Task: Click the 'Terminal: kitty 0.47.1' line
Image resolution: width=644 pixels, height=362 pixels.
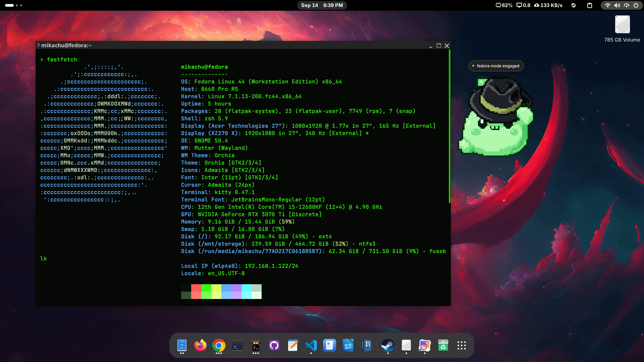Action: click(218, 192)
